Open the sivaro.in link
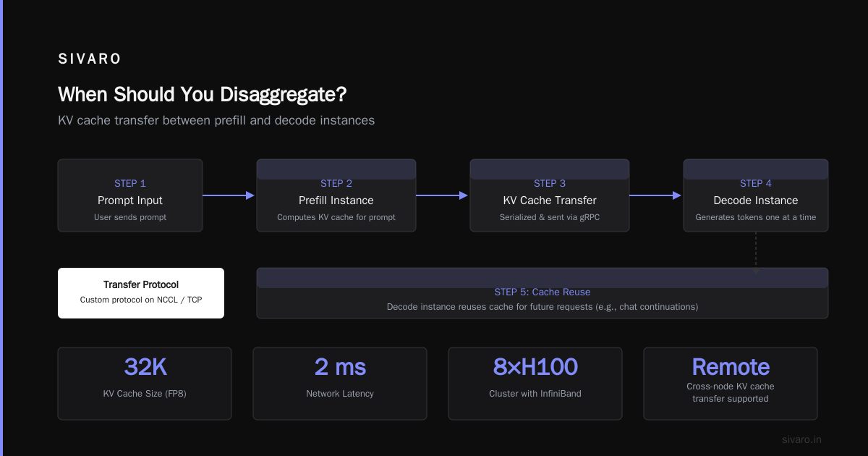868x456 pixels. [802, 439]
